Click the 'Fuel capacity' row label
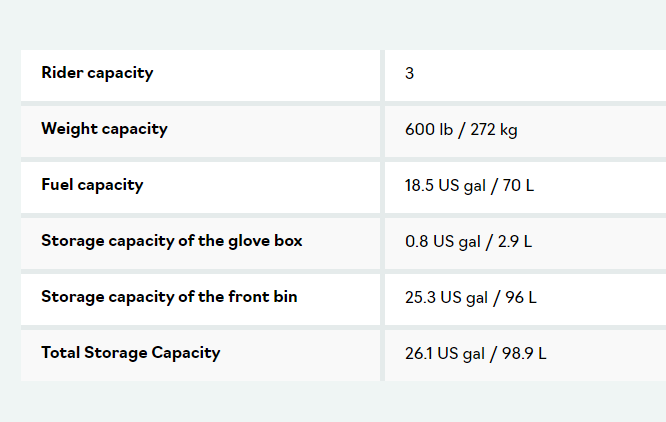666x422 pixels. point(92,185)
